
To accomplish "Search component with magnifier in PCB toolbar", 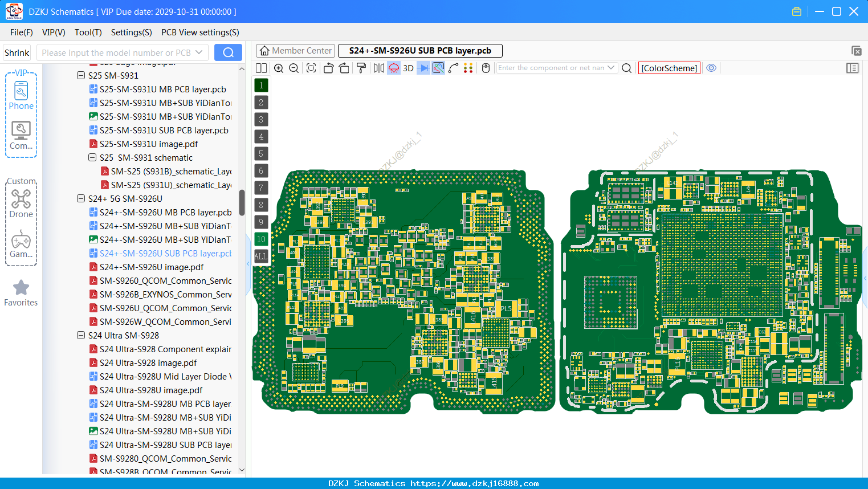I will click(x=627, y=68).
